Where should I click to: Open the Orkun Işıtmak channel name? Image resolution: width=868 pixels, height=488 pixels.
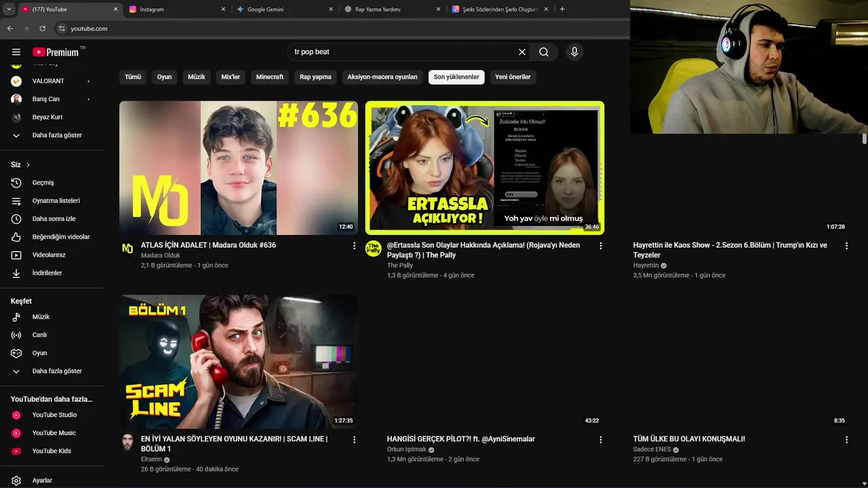[407, 449]
